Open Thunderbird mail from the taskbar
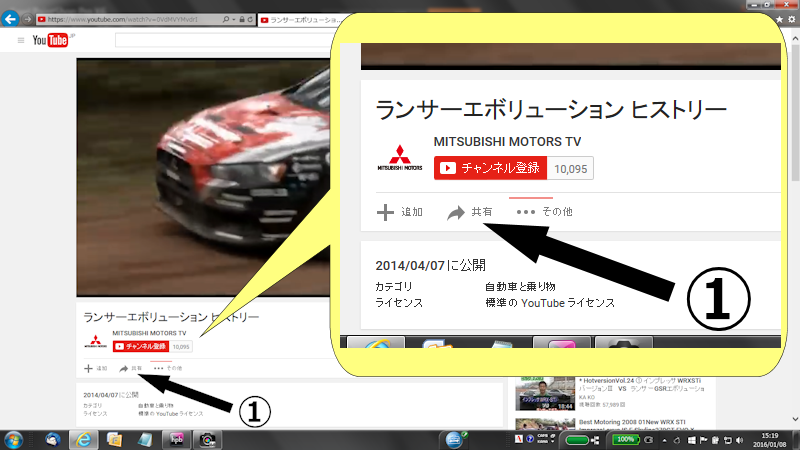 (53, 440)
